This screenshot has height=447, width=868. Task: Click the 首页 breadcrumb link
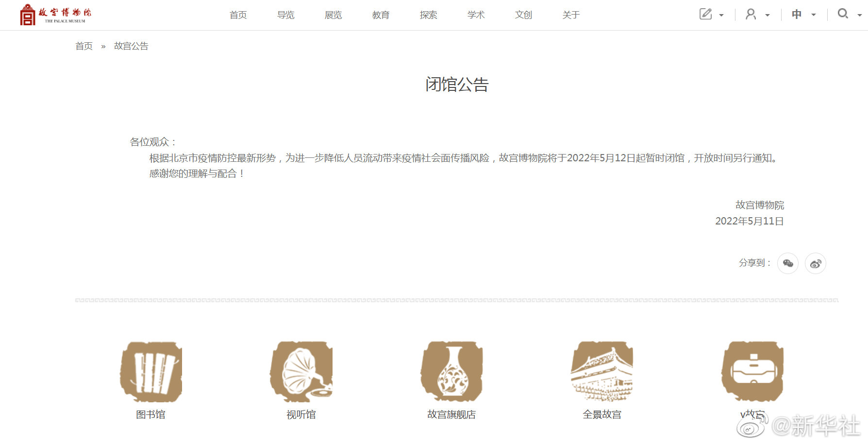click(84, 46)
